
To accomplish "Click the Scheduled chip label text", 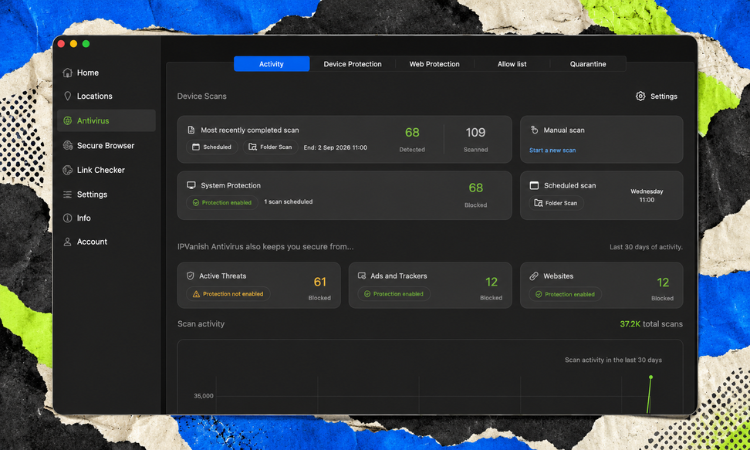I will (217, 147).
